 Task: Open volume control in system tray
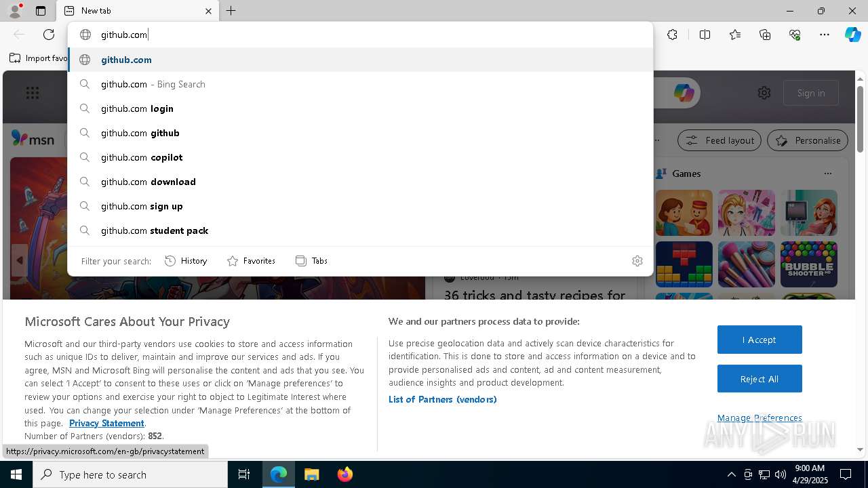780,474
